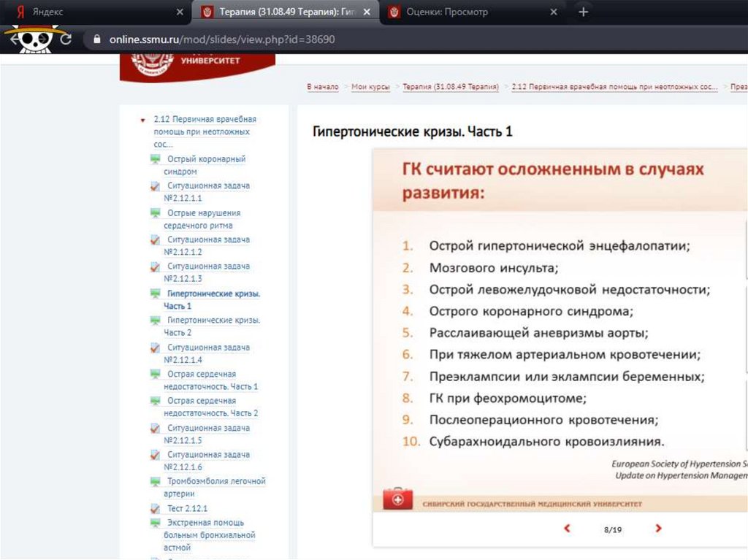Open Тромбоэмболия легочной артерии
The width and height of the screenshot is (748, 560).
click(215, 487)
